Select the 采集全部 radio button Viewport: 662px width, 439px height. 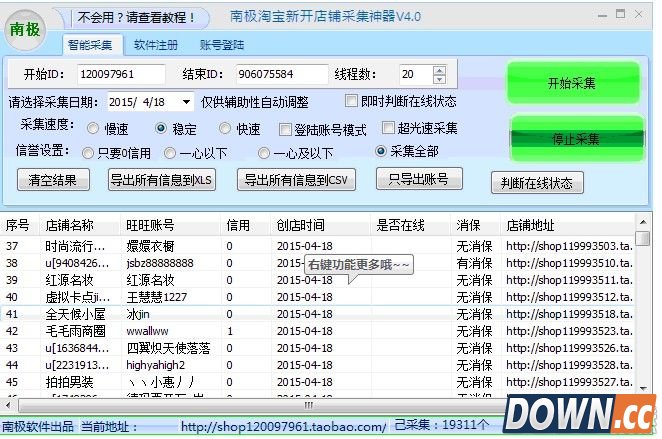pyautogui.click(x=380, y=151)
